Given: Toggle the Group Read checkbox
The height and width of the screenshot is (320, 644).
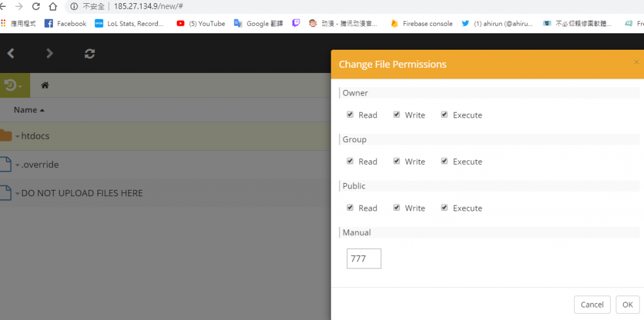Looking at the screenshot, I should point(350,161).
